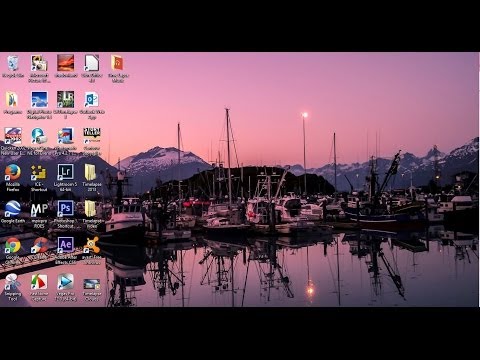Select the Timelapse video file thumbnail
This screenshot has height=360, width=480.
click(x=92, y=284)
